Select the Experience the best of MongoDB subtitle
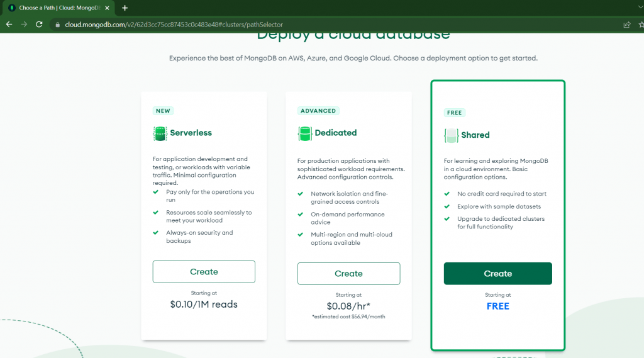Image resolution: width=644 pixels, height=358 pixels. click(x=353, y=59)
